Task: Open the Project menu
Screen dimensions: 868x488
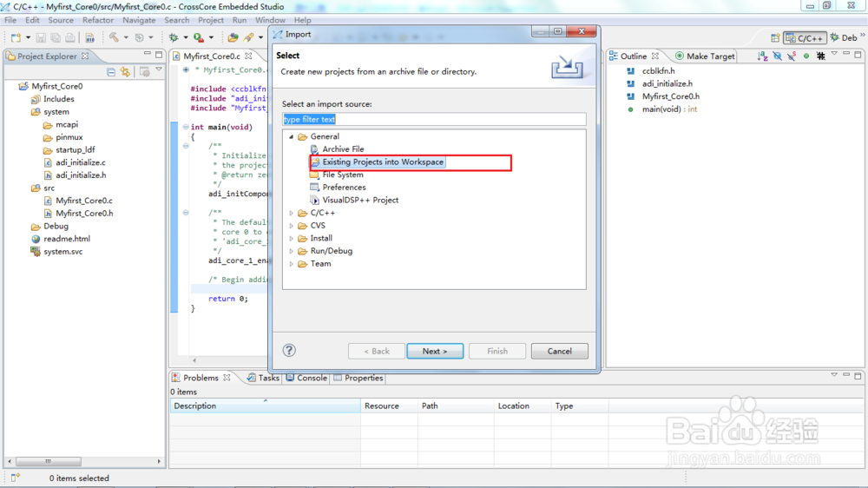Action: 211,20
